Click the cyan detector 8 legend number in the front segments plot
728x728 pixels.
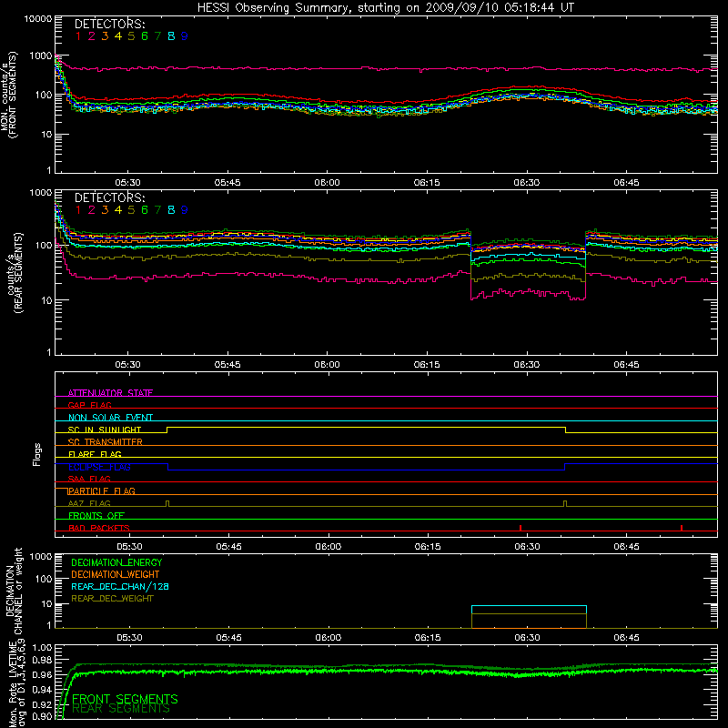pos(171,36)
